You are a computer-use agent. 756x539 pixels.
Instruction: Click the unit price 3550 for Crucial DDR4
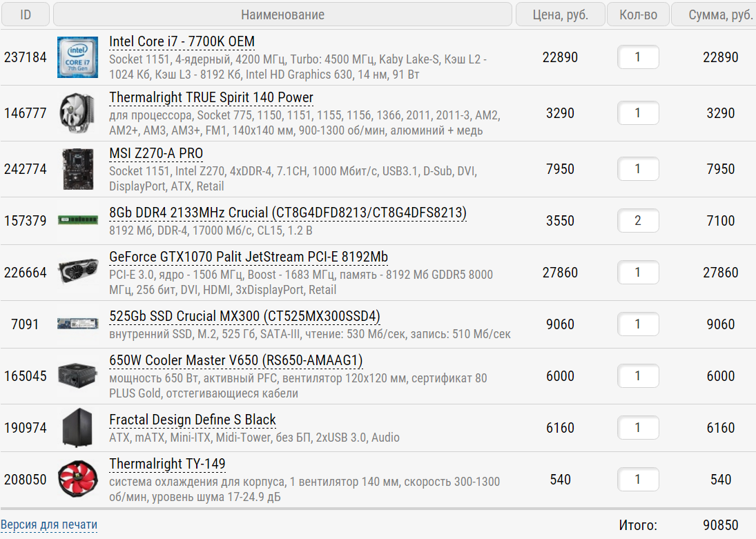[x=560, y=221]
